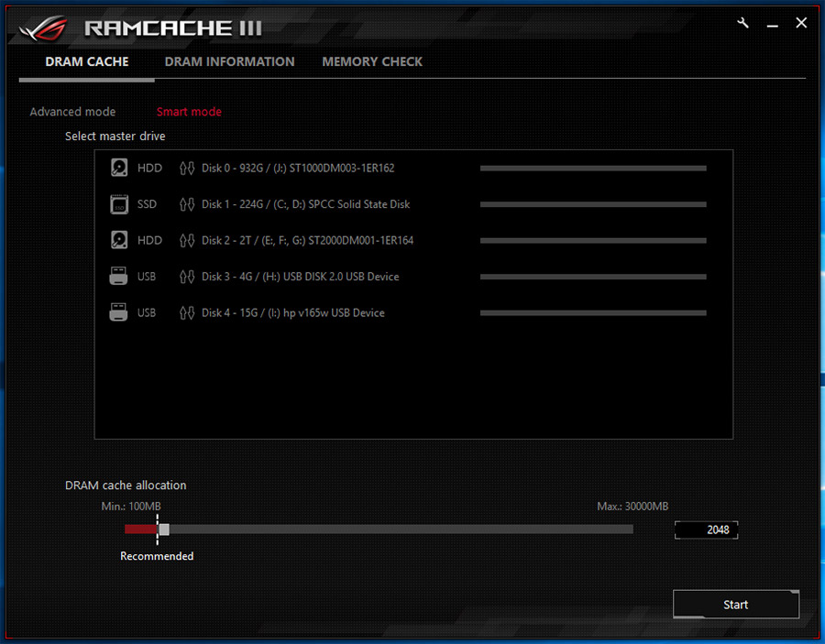Image resolution: width=825 pixels, height=644 pixels.
Task: Click the usage bar for Disk 0
Action: (x=593, y=169)
